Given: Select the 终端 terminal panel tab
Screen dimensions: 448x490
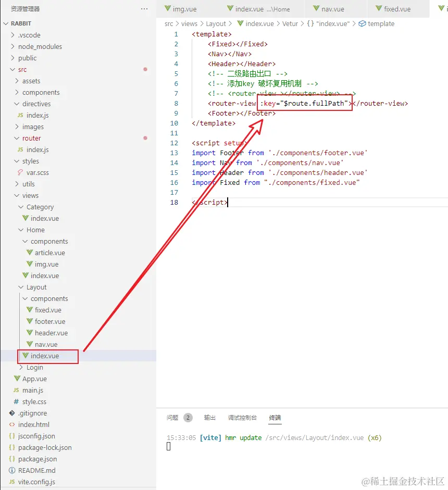Looking at the screenshot, I should (x=275, y=418).
